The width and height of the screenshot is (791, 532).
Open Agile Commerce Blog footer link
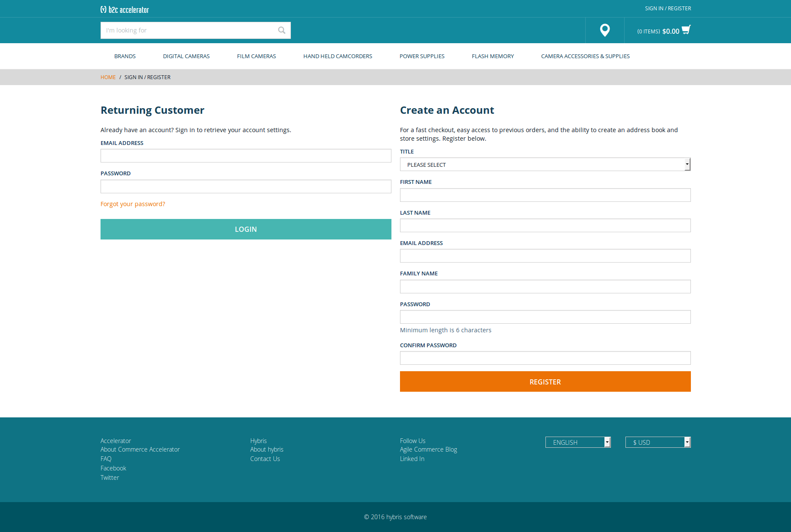[428, 449]
